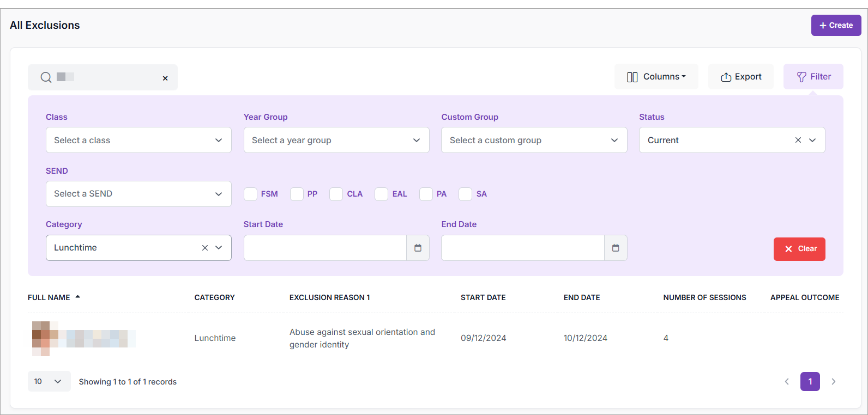868x415 pixels.
Task: Open the End Date calendar picker
Action: click(616, 248)
